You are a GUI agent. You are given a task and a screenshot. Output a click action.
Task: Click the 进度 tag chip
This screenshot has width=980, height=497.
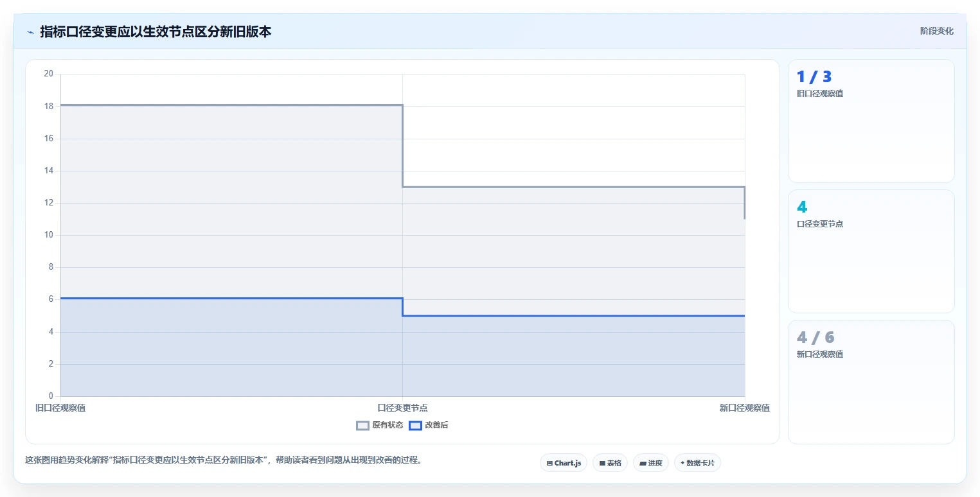(x=651, y=463)
